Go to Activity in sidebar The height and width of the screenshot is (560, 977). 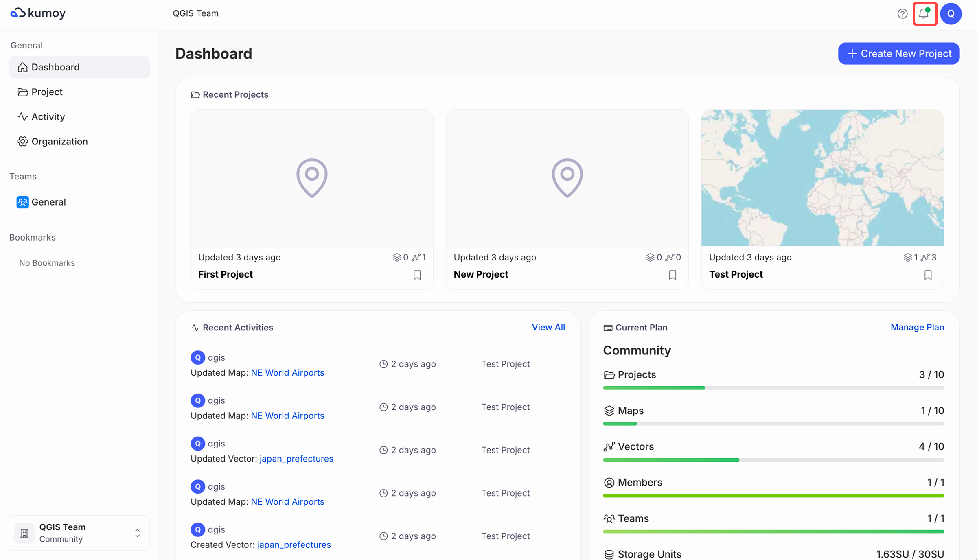[x=48, y=117]
